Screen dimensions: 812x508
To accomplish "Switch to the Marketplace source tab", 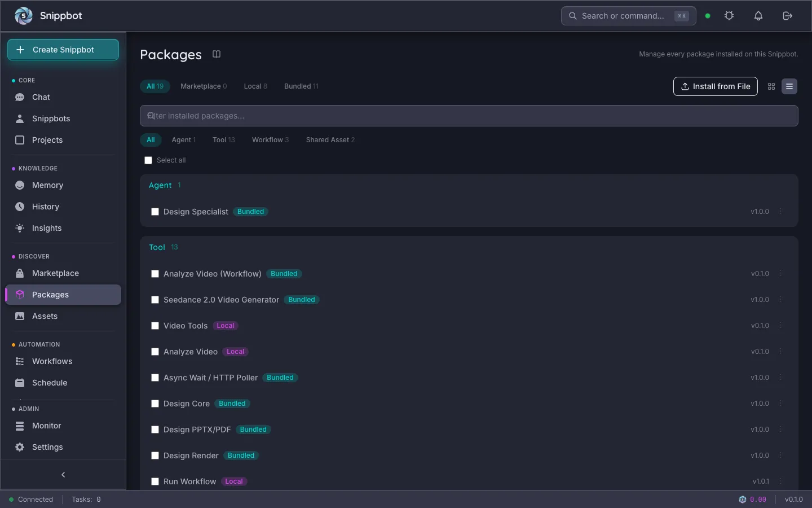I will coord(204,86).
